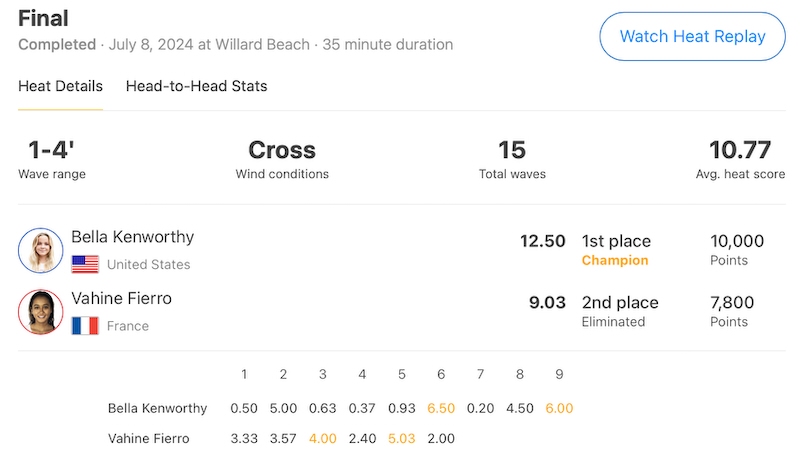Open the Watch Heat Replay button
The width and height of the screenshot is (800, 461).
[x=692, y=37]
